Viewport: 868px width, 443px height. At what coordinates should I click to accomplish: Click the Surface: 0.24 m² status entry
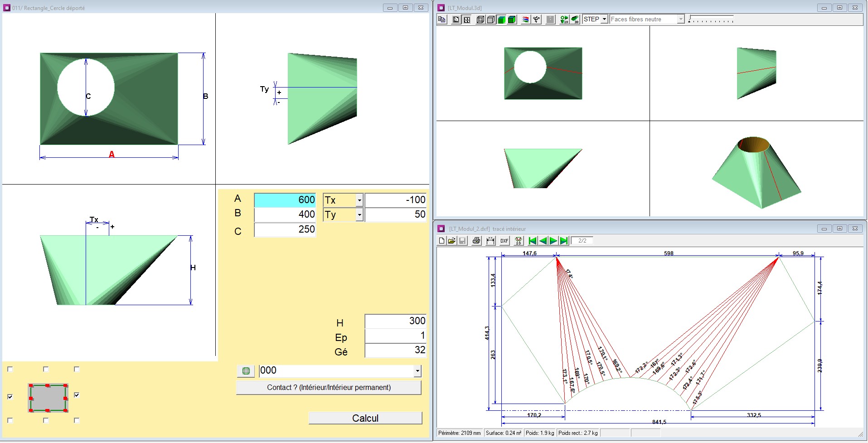(504, 433)
